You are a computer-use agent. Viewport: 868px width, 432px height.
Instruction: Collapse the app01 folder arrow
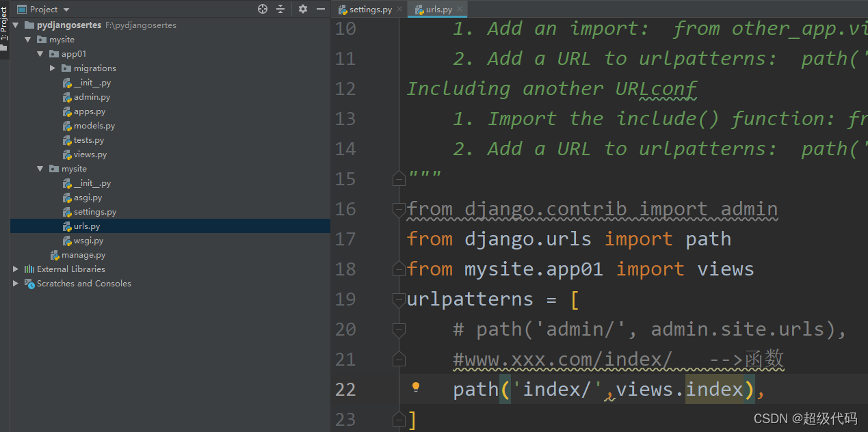click(40, 54)
